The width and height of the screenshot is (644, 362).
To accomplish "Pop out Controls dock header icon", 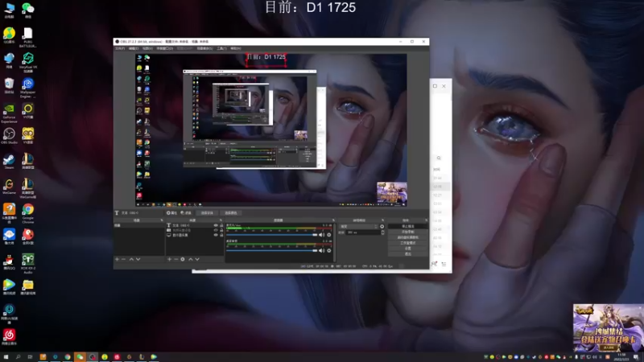I will click(x=427, y=220).
